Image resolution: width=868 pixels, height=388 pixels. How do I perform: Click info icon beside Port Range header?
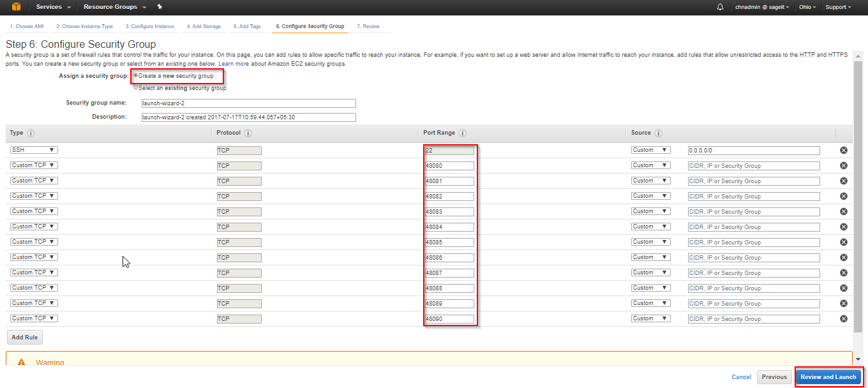462,133
